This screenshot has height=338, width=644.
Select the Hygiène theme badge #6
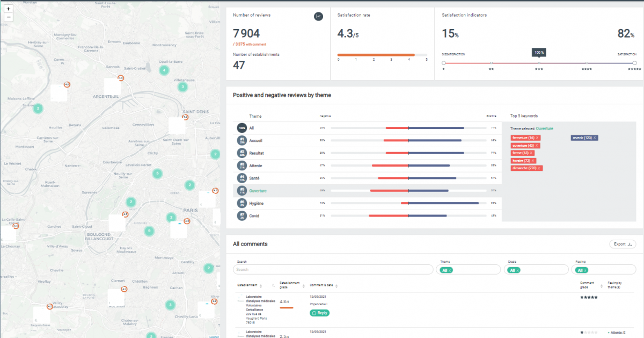coord(242,203)
